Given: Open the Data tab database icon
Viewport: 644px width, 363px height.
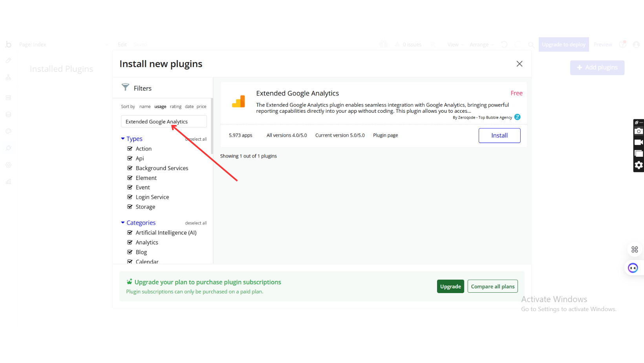Looking at the screenshot, I should 8,114.
